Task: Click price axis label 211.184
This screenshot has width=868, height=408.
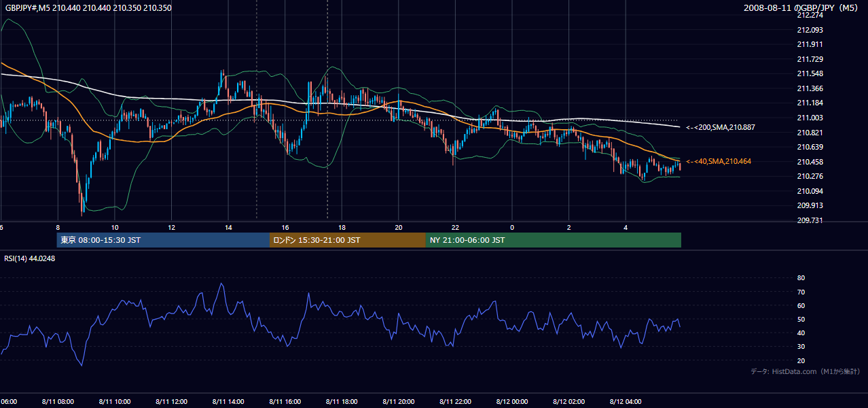Action: (810, 103)
